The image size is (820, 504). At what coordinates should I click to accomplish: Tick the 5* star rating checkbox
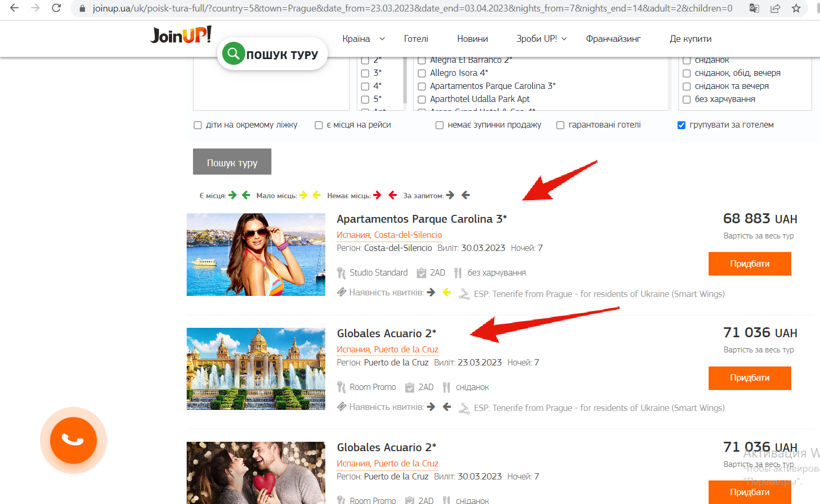(x=366, y=99)
